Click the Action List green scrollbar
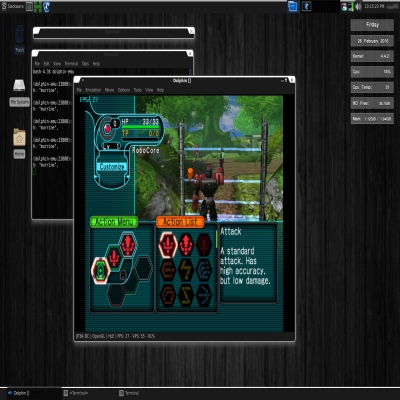Screen dimensions: 400x400 [x=217, y=239]
